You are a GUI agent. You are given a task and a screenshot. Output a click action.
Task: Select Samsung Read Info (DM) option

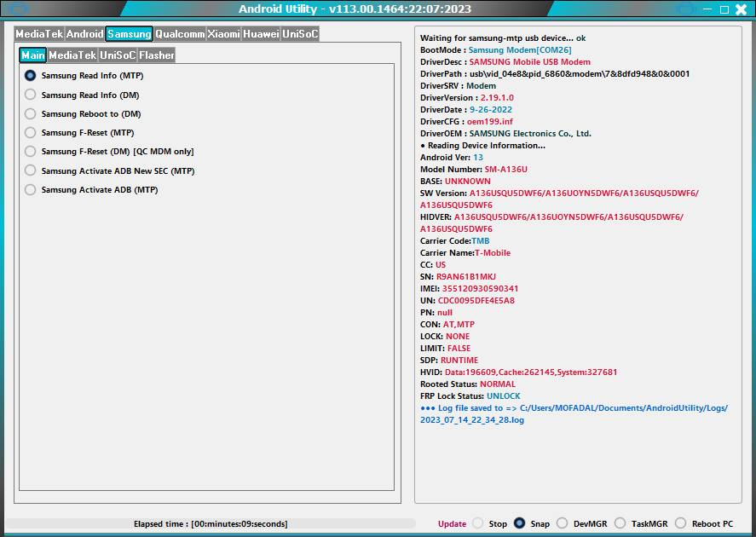(31, 95)
